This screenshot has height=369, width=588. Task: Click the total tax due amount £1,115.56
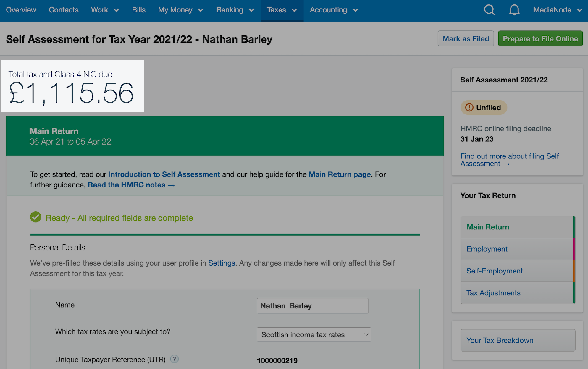point(71,93)
